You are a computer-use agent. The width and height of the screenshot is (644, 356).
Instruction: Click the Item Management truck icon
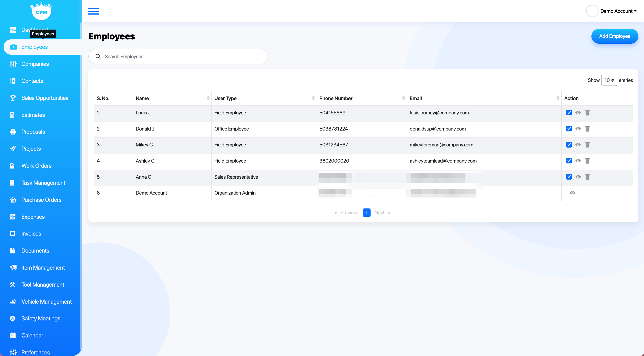coord(13,267)
